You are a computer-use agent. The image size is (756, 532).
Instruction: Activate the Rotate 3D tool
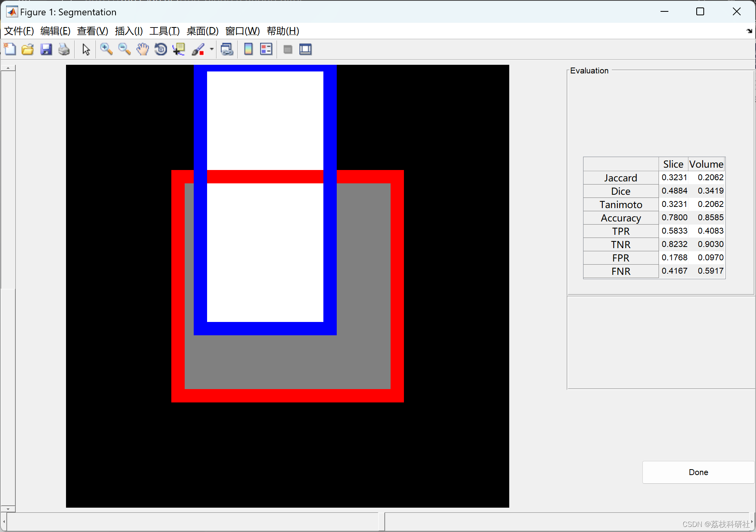(161, 49)
